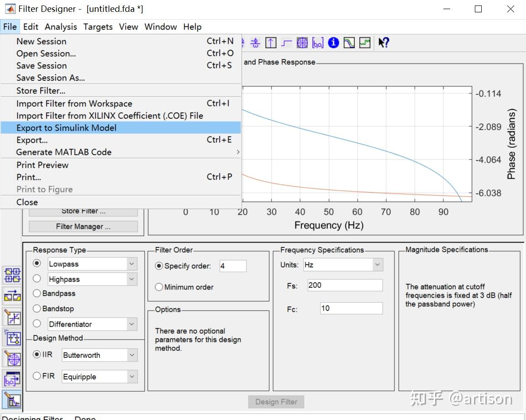
Task: Open the Create Multirate Filter panel
Action: click(x=12, y=275)
